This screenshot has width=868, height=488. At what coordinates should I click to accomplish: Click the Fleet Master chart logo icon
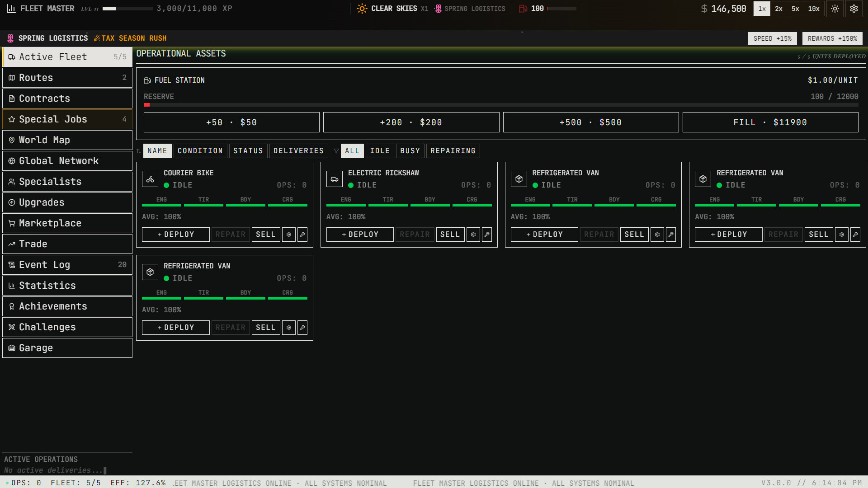[x=11, y=9]
